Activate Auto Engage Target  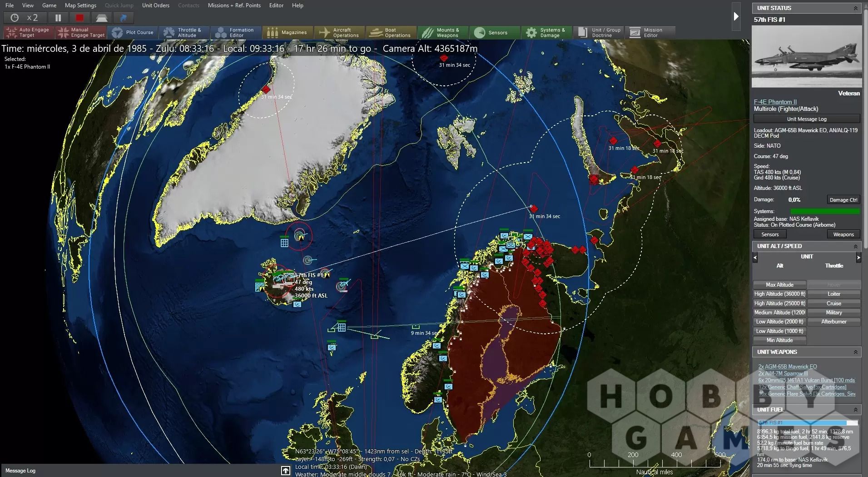point(29,32)
